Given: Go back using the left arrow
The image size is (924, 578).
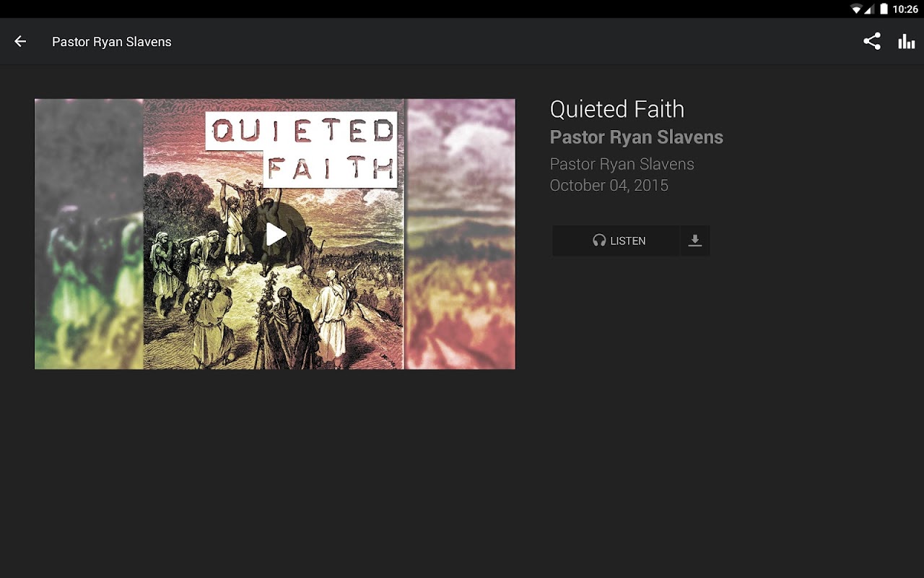Looking at the screenshot, I should 20,42.
